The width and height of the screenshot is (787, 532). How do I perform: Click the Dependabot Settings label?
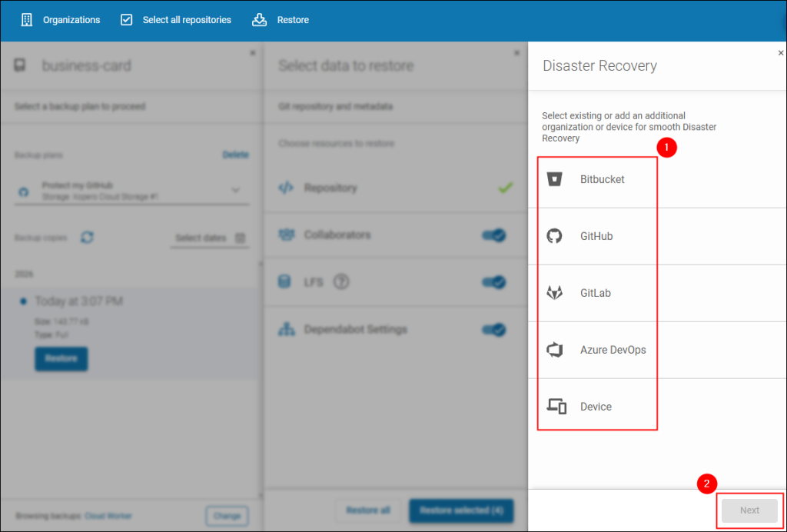point(355,330)
